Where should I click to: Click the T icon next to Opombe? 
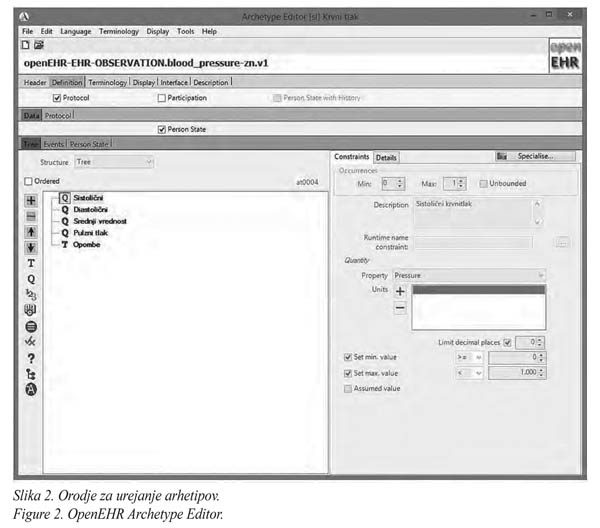65,244
